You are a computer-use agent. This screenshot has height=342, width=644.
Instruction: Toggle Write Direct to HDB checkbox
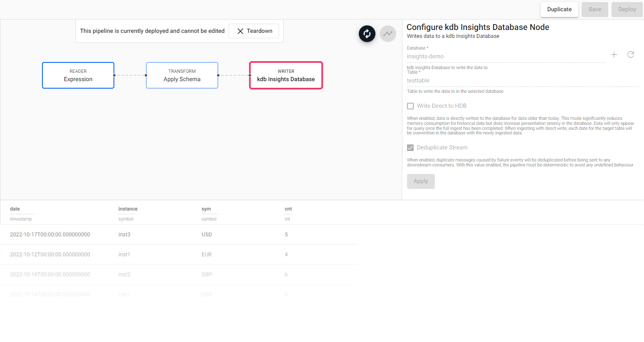click(410, 106)
